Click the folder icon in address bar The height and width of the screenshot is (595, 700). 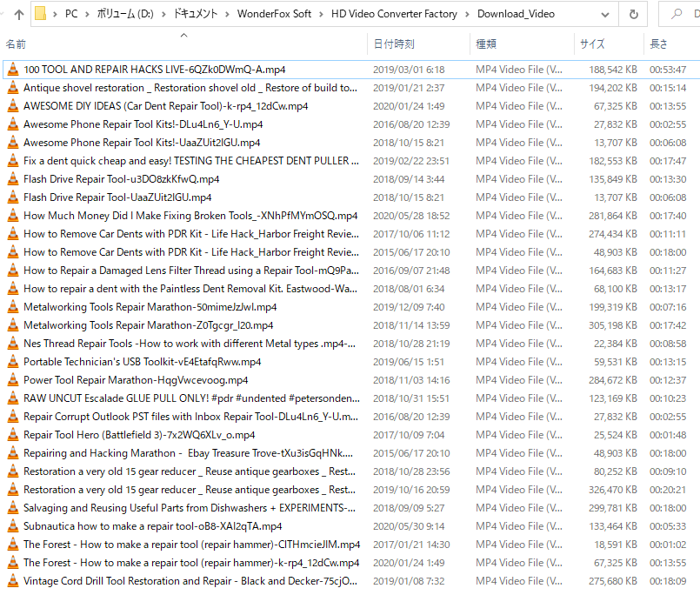(41, 14)
